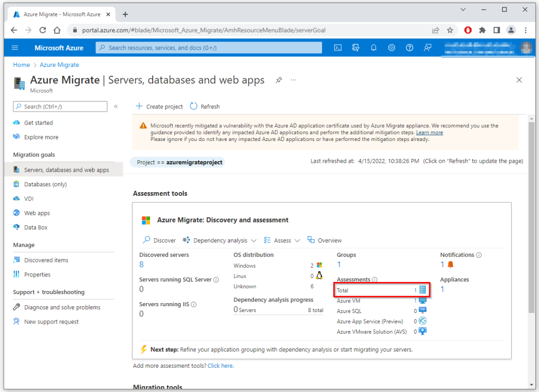The height and width of the screenshot is (392, 539).
Task: Open Diagnose and solve problems
Action: [62, 307]
